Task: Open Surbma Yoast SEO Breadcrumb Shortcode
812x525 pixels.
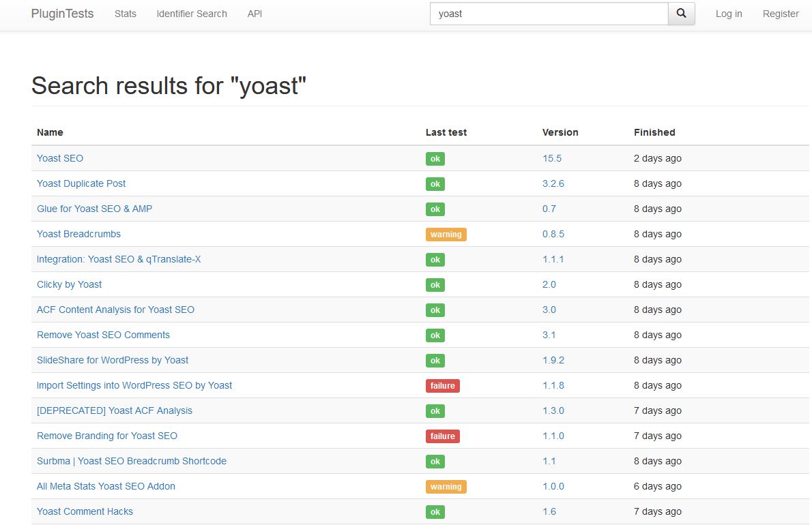Action: [132, 462]
